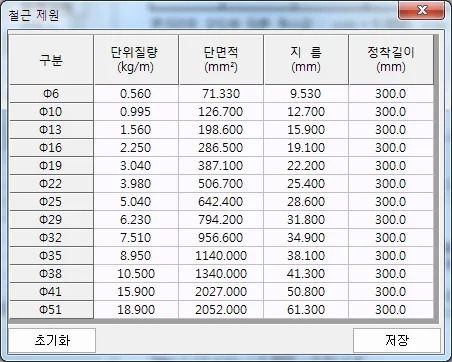Click diameter cell 61.300

click(x=306, y=310)
